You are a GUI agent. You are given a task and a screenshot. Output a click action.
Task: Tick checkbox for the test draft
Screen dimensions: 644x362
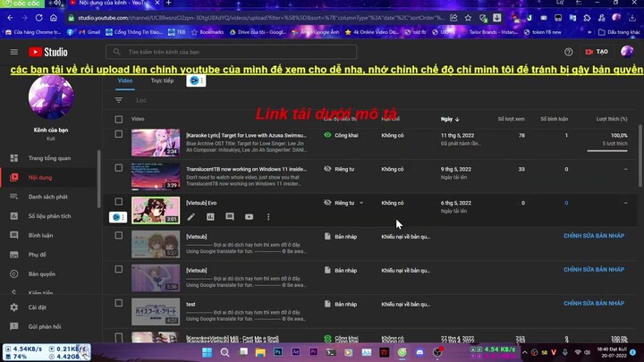119,303
